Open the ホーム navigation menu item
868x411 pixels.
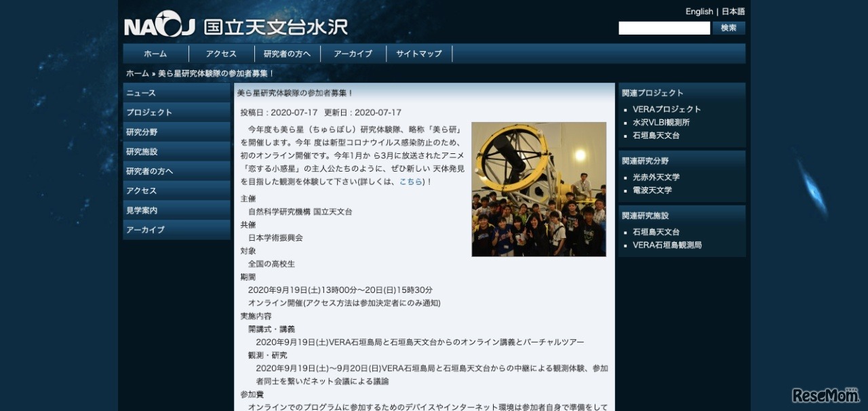[x=155, y=53]
